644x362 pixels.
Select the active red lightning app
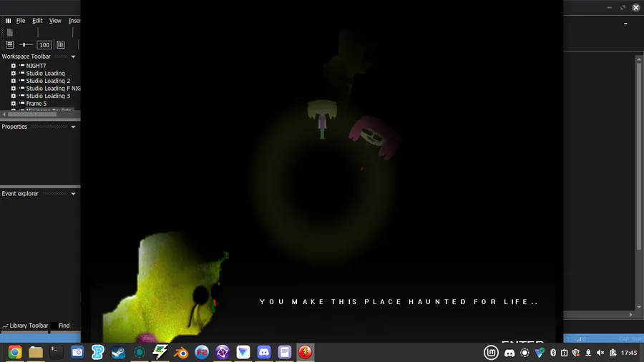pyautogui.click(x=305, y=352)
